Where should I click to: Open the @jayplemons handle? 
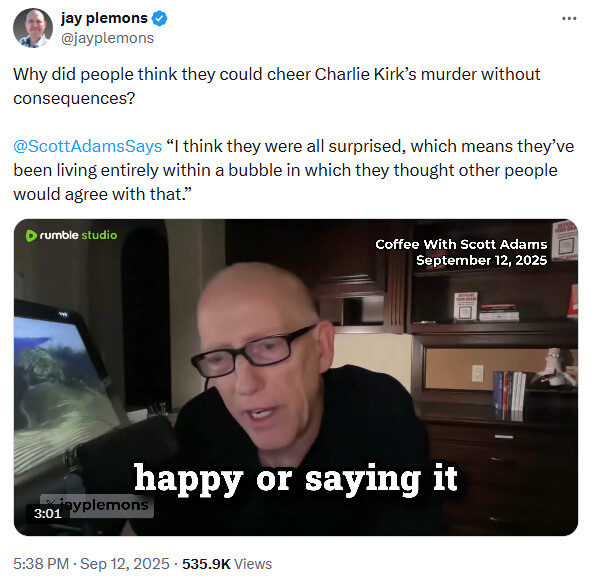pos(107,38)
